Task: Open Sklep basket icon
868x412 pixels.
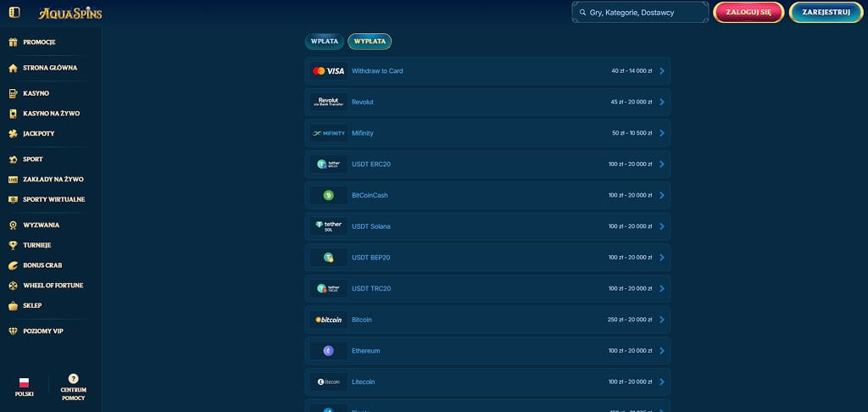Action: 14,305
